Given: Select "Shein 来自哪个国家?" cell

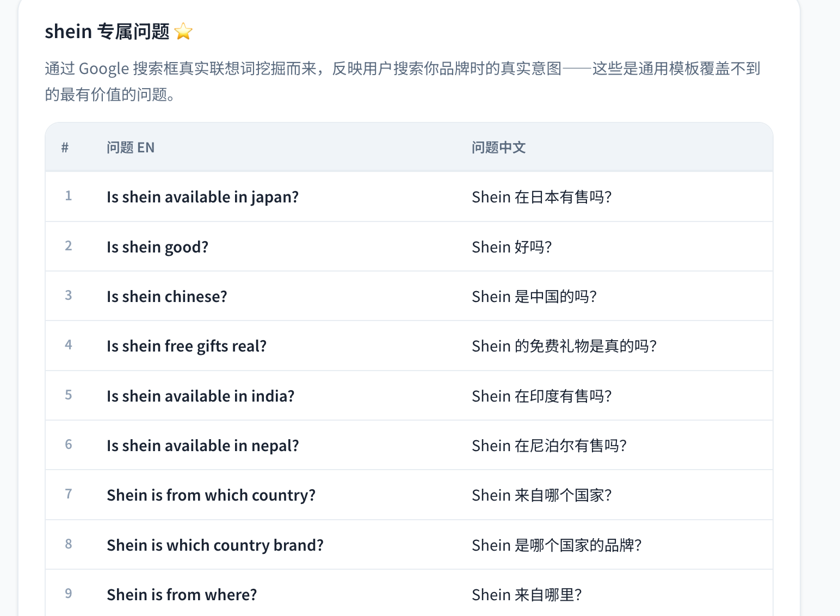Looking at the screenshot, I should tap(541, 495).
